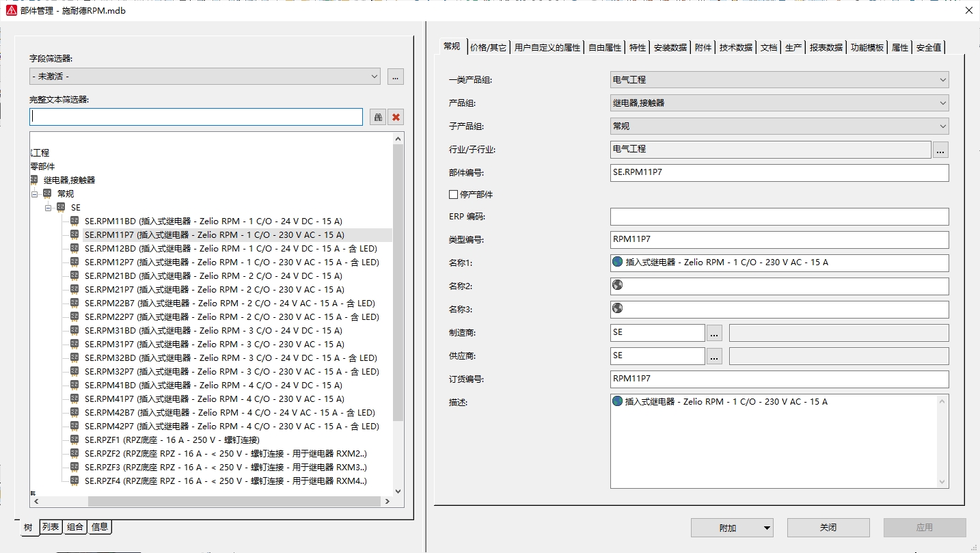This screenshot has width=980, height=553.
Task: Click the globe icon in 描述 field
Action: click(618, 402)
